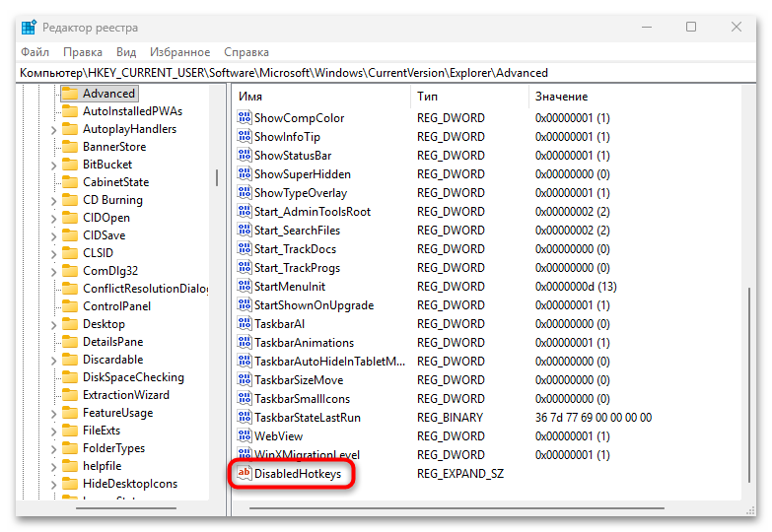Viewport: 772px width, 532px height.
Task: Click the DWORD icon next to TaskbarAl
Action: 245,323
